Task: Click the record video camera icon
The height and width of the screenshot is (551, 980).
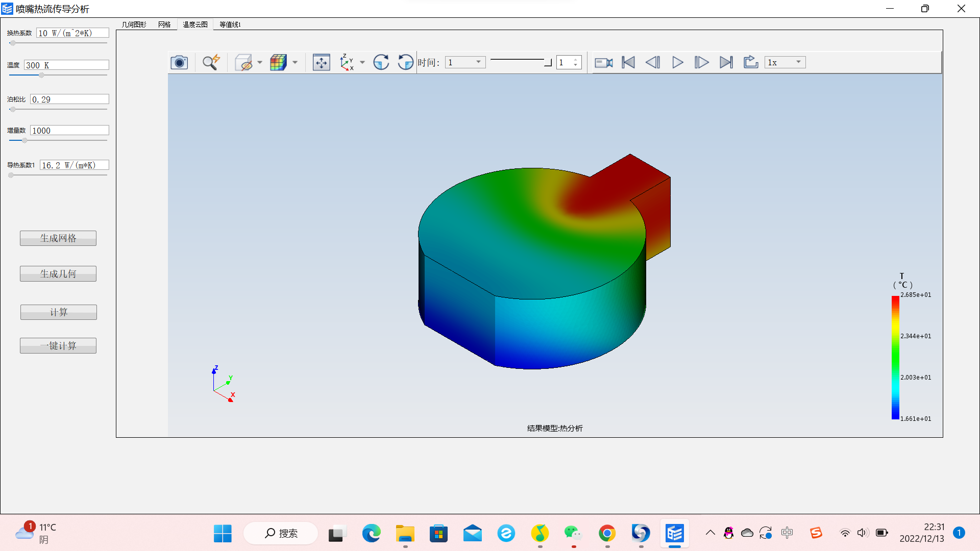Action: point(604,62)
